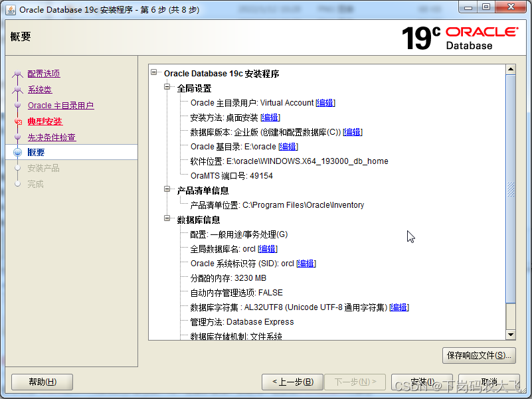Open the Oracle 主目录用户 step
The height and width of the screenshot is (399, 532).
pos(60,106)
